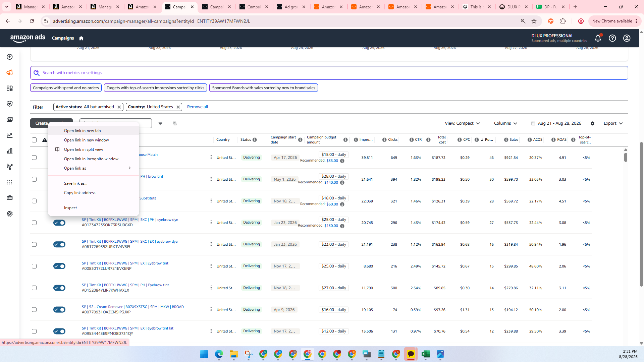Bookmark this page with the star icon
This screenshot has height=362, width=644.
click(534, 21)
